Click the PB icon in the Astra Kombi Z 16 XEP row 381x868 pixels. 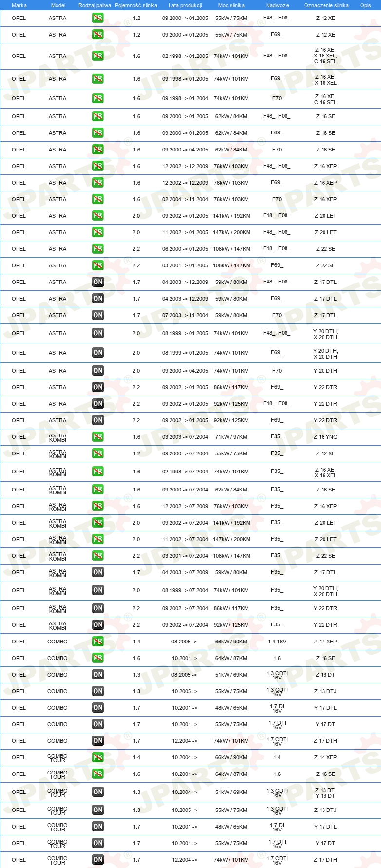(x=98, y=506)
